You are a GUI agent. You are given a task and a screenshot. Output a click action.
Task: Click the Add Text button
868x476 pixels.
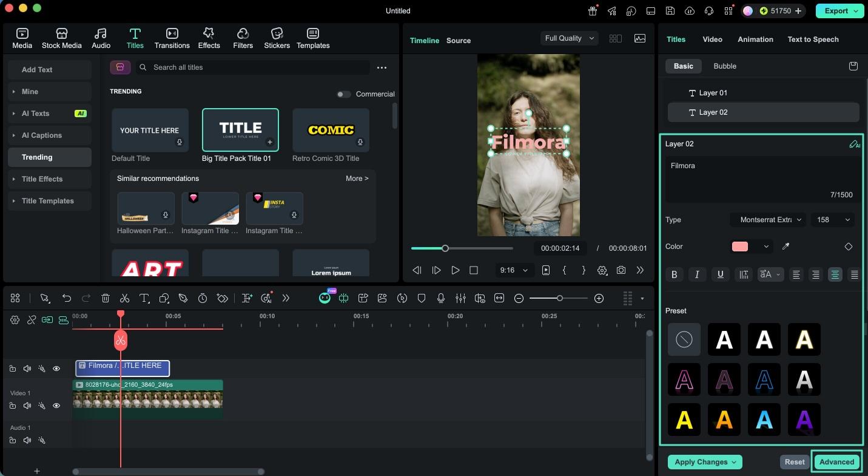tap(50, 70)
